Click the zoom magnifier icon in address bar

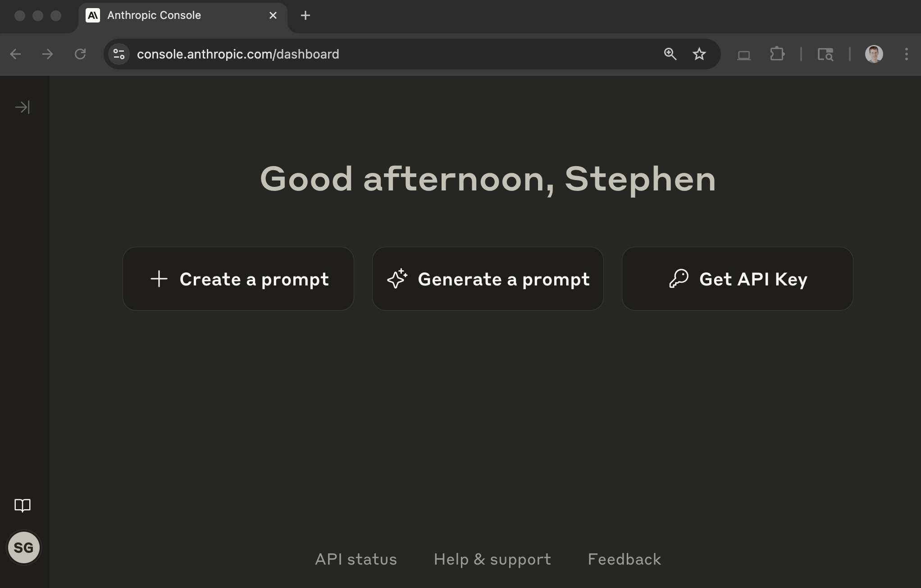click(x=670, y=54)
